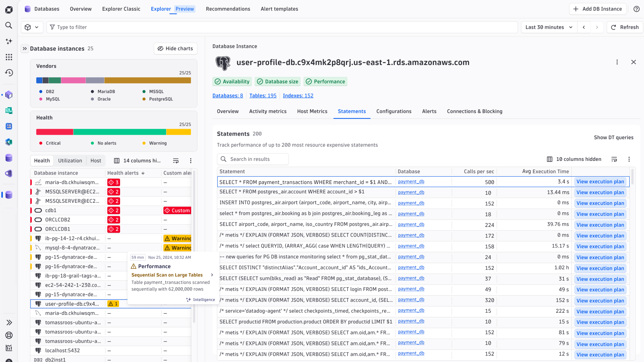The image size is (644, 362).
Task: Switch to the Overview top navigation tab
Action: pyautogui.click(x=80, y=9)
